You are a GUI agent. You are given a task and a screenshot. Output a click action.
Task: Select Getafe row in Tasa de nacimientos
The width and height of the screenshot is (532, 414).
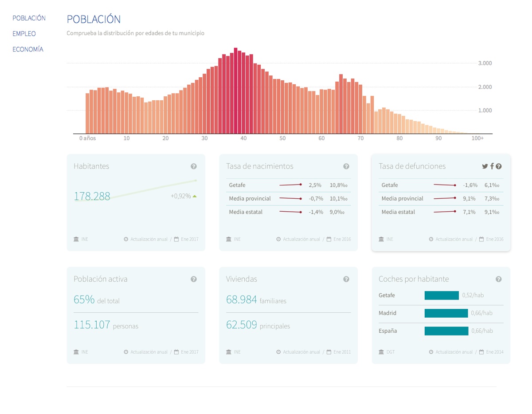pos(288,185)
